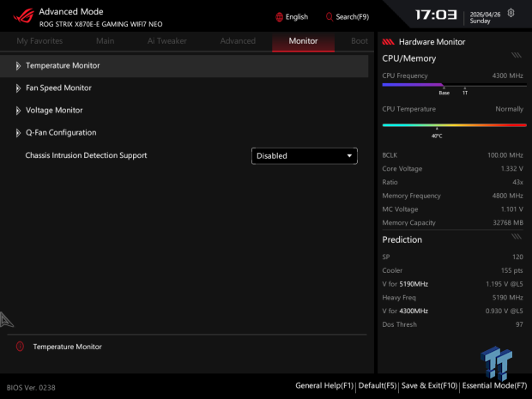
Task: Click the globe language icon
Action: (279, 17)
